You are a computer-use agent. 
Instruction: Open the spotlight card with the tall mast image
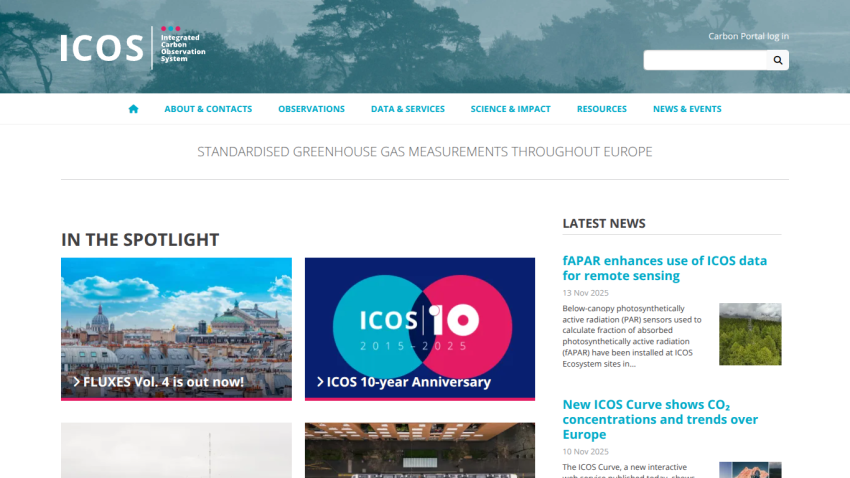[176, 450]
